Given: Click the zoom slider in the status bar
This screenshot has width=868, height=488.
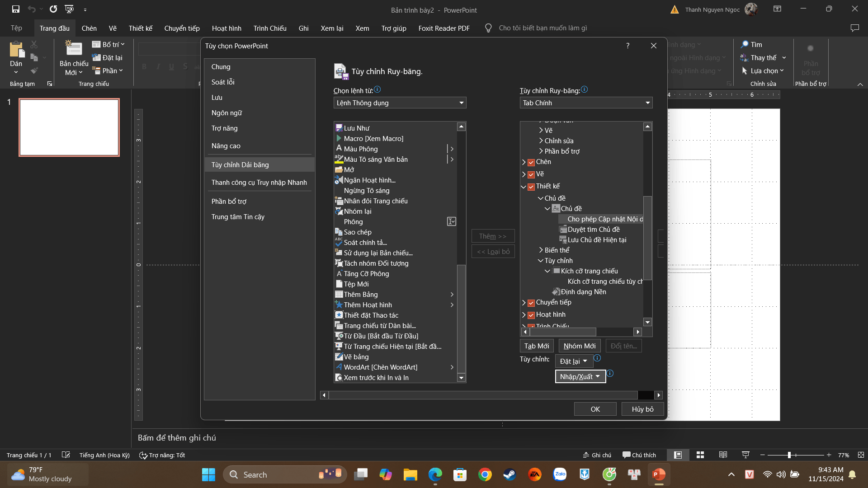Looking at the screenshot, I should click(789, 455).
